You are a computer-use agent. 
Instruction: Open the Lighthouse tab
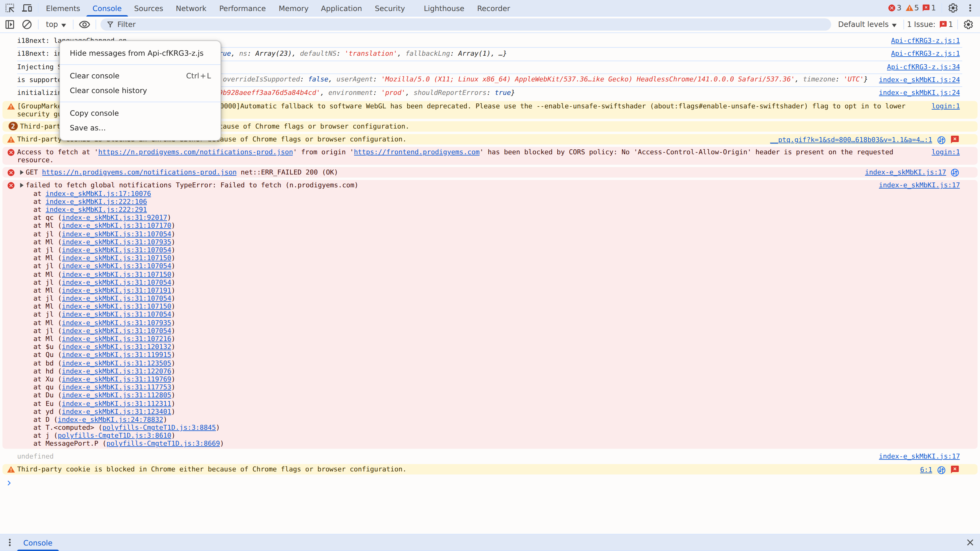click(x=444, y=8)
